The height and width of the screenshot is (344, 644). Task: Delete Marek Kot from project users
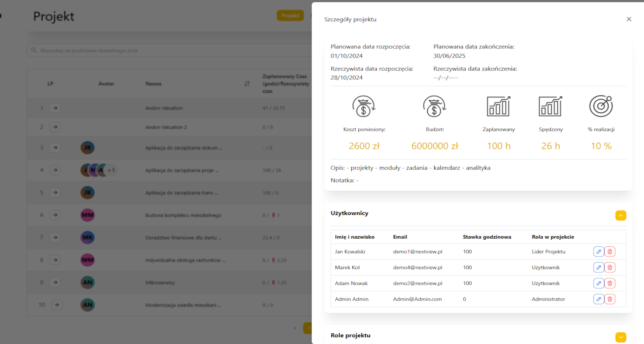click(610, 267)
